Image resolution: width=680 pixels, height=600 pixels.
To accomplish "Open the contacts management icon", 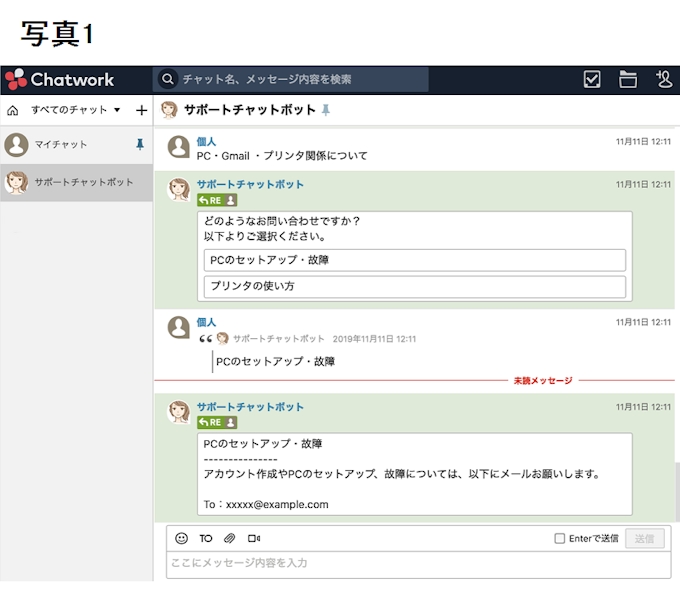I will click(664, 80).
